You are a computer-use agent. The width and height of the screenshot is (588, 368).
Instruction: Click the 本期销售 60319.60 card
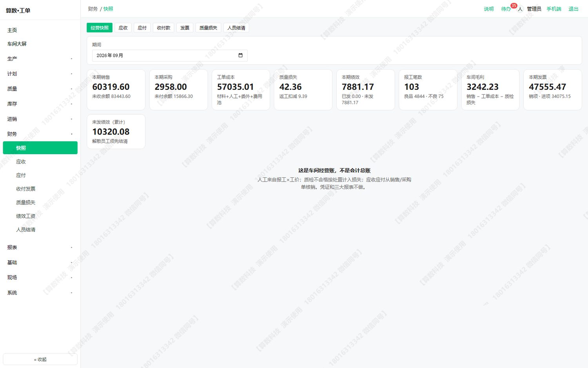click(116, 90)
